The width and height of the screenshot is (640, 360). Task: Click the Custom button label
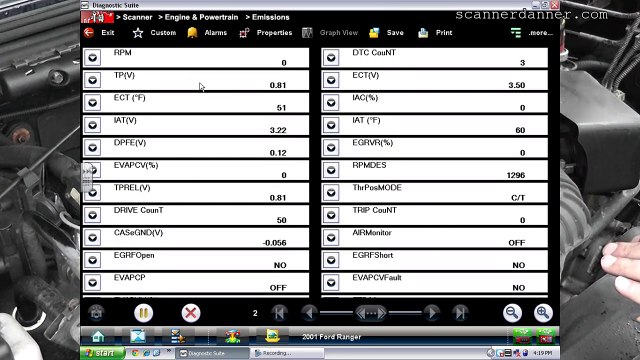[163, 33]
